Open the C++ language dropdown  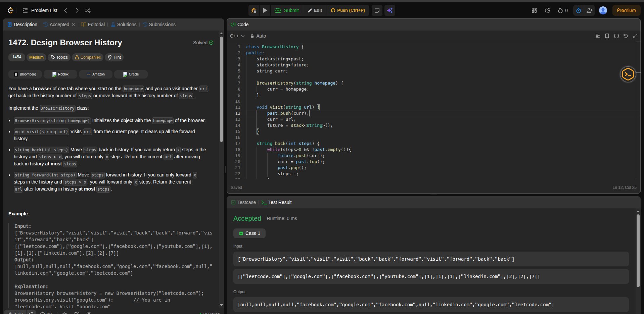[x=237, y=36]
